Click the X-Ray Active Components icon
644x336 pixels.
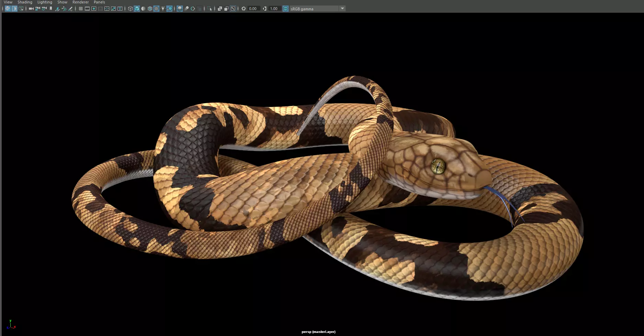click(x=226, y=9)
